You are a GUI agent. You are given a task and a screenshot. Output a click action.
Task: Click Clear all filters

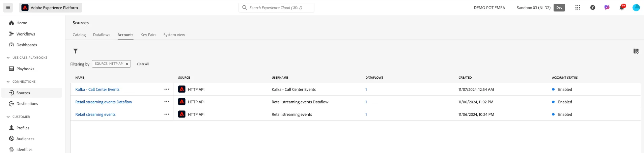[143, 64]
